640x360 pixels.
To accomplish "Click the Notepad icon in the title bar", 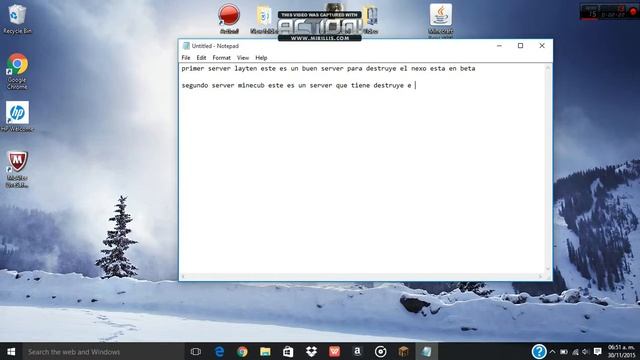I will (186, 46).
